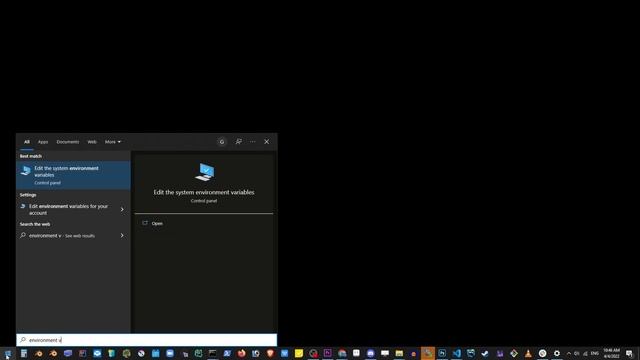
Task: Click the ENG input language indicator
Action: click(x=594, y=353)
